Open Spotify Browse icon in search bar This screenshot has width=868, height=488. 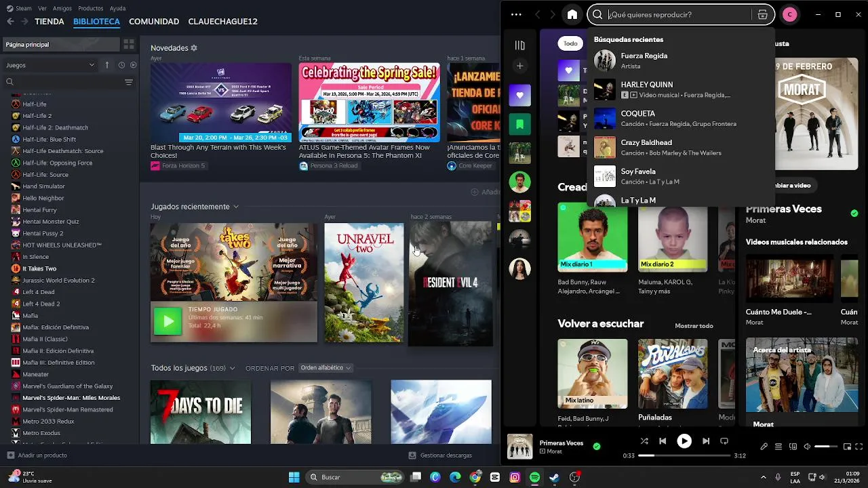[x=762, y=14]
